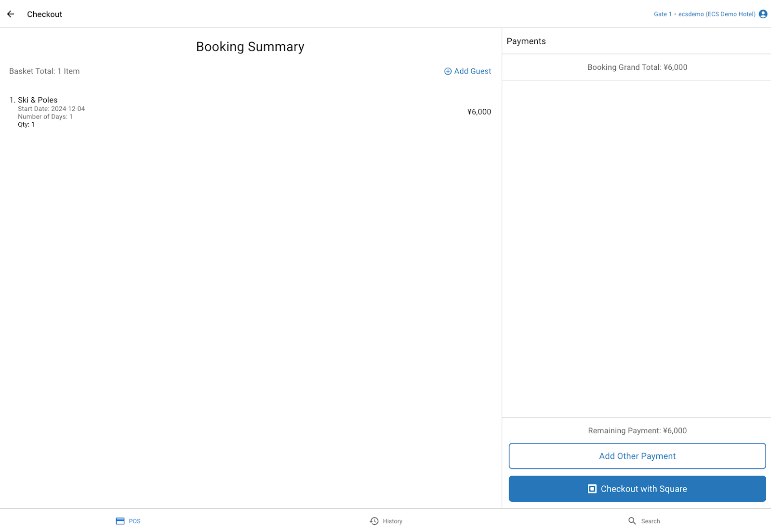Click the Square logo icon on checkout button

pos(592,489)
